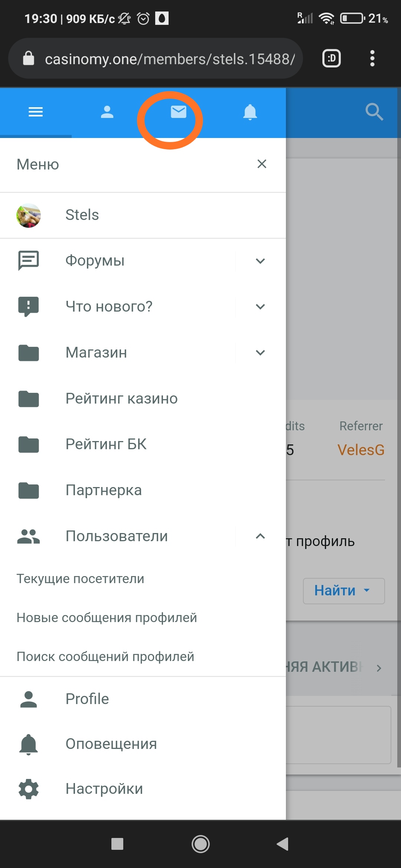Tap the Stels avatar thumbnail
The height and width of the screenshot is (868, 401).
(29, 215)
